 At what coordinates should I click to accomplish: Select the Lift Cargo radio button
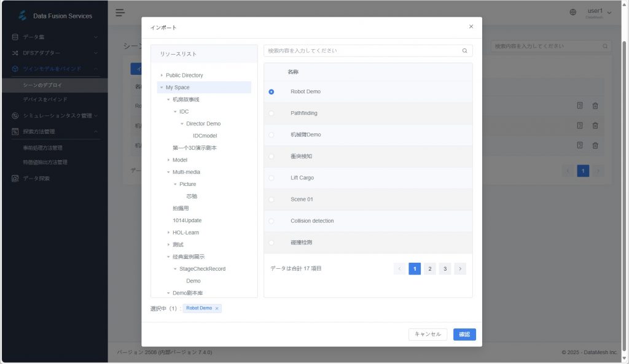click(271, 178)
